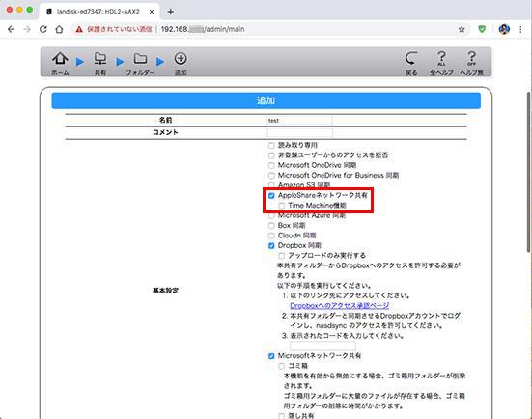This screenshot has width=532, height=419.
Task: Enable 非登録ユーザーからのアクセスを拒否 checkbox
Action: [271, 155]
